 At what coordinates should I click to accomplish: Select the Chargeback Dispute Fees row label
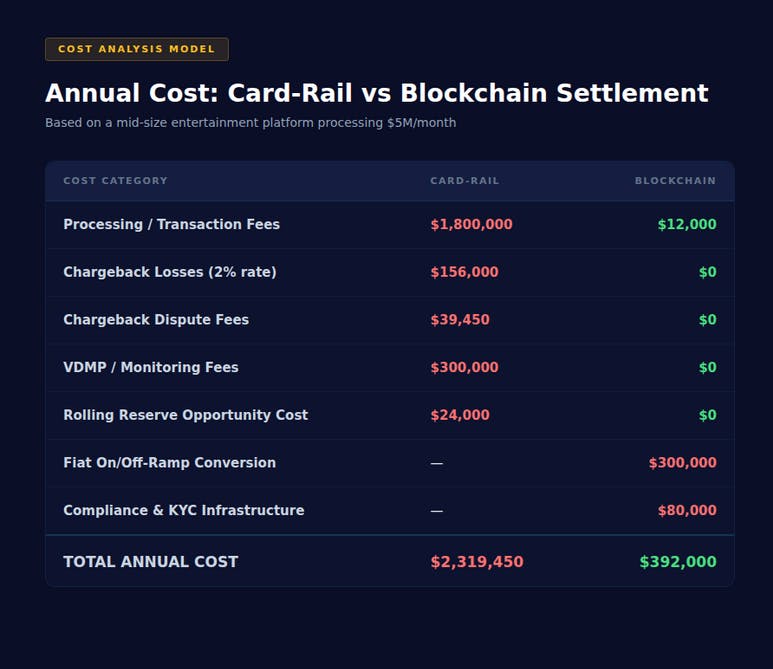coord(156,320)
